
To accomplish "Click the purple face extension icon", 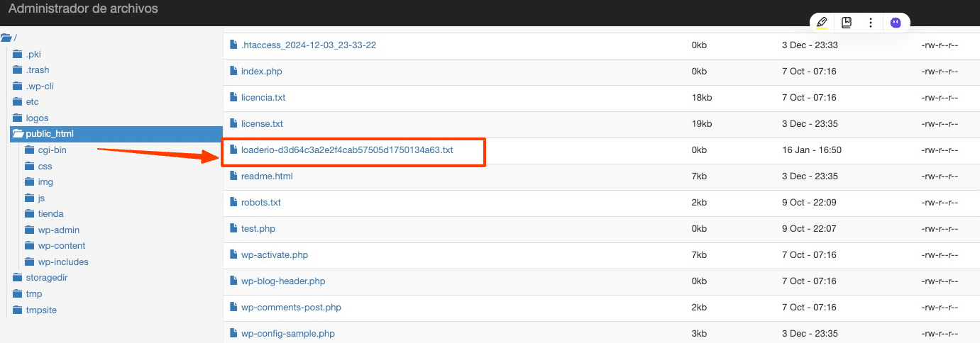I will tap(896, 23).
